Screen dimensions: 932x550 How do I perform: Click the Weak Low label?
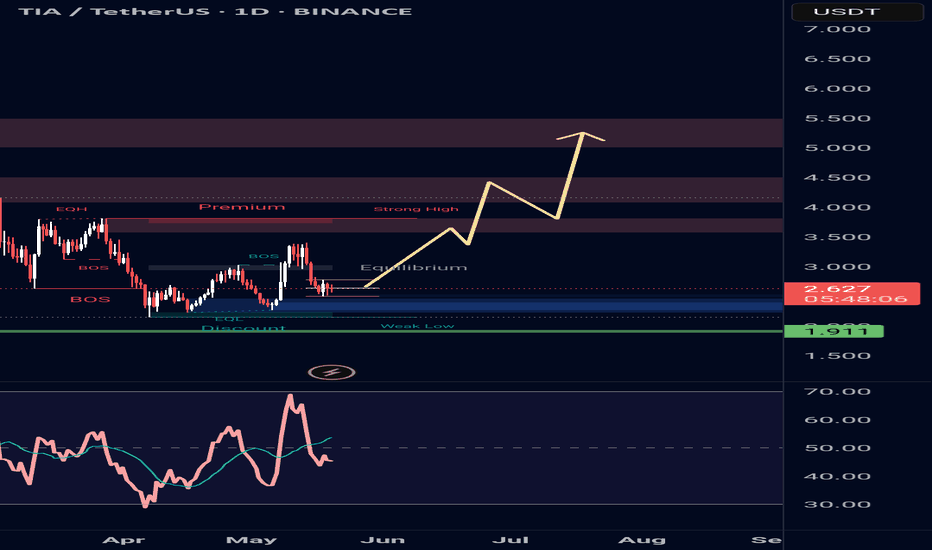[417, 326]
